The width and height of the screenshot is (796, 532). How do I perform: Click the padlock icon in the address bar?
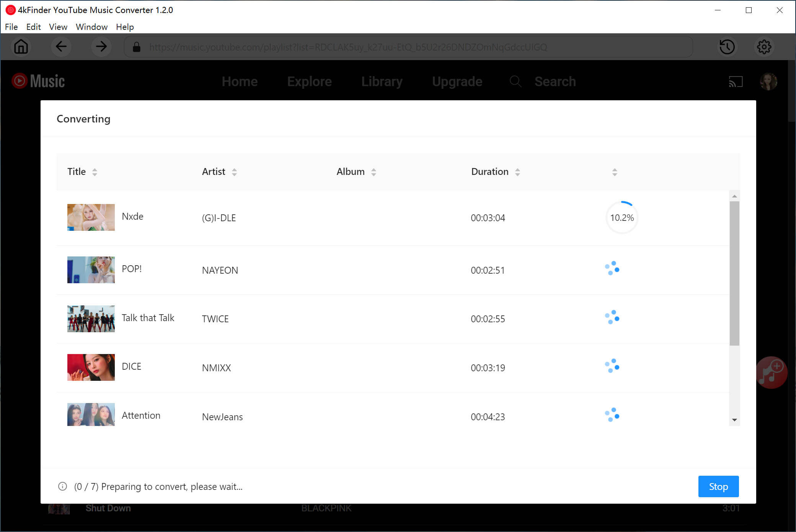(x=136, y=47)
